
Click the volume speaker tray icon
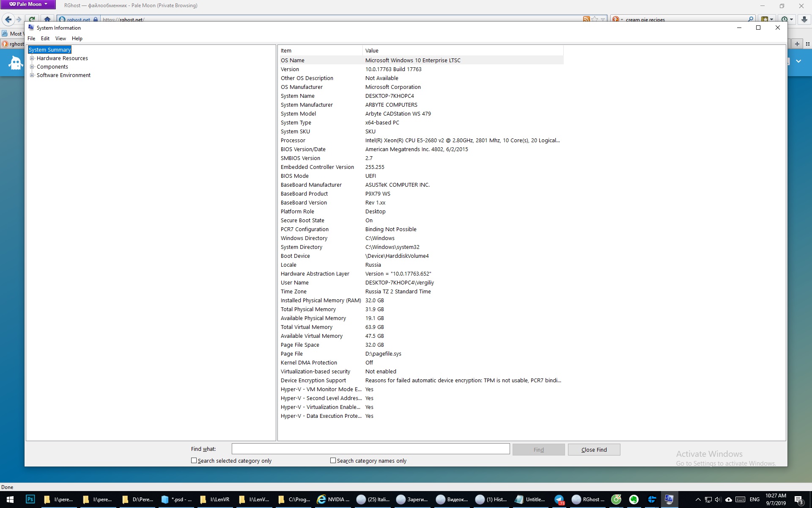(718, 500)
